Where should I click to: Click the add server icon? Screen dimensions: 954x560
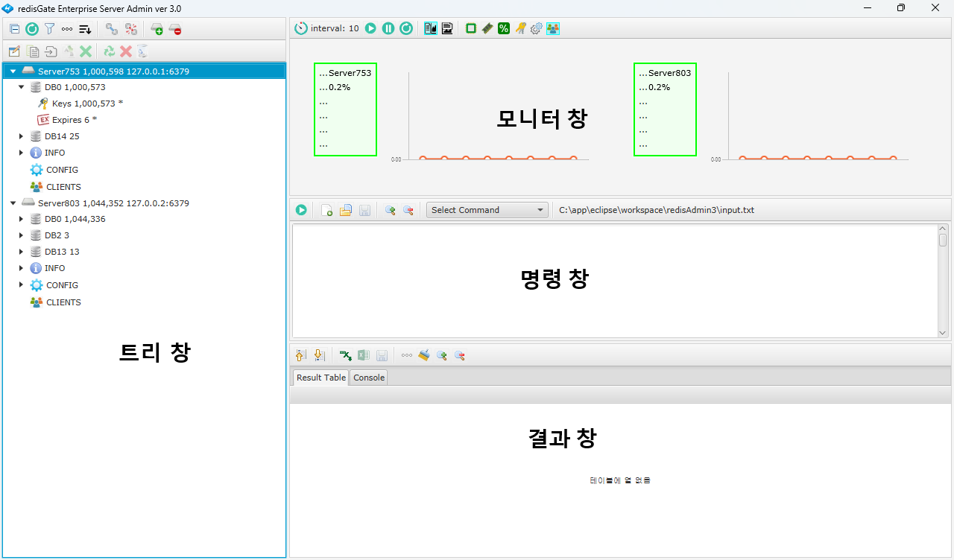click(157, 29)
